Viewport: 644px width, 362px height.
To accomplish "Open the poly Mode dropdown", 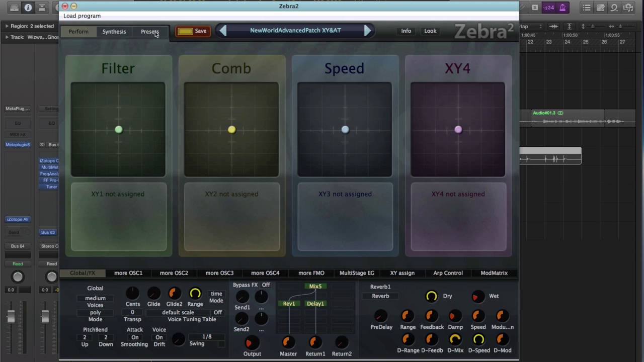I will coord(95,313).
